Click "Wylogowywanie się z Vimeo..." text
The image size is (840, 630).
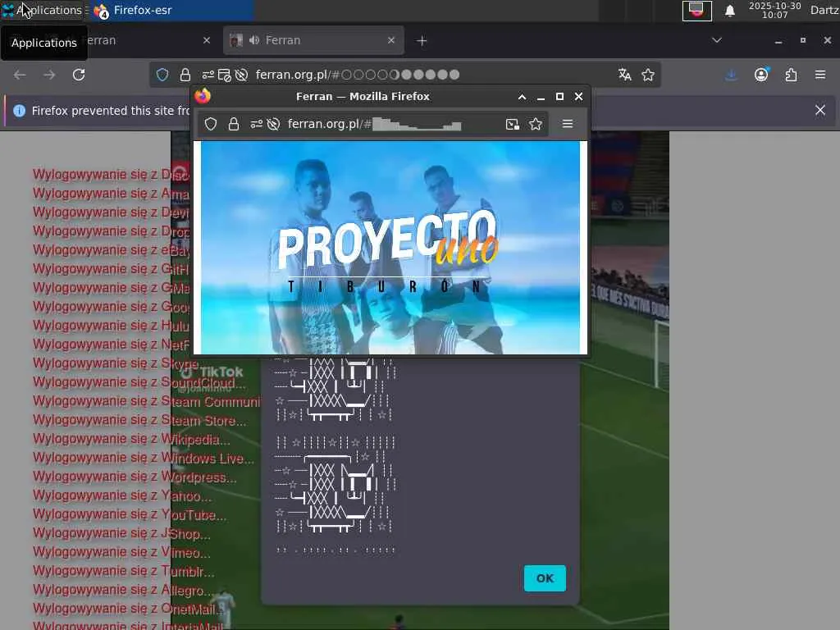click(121, 552)
